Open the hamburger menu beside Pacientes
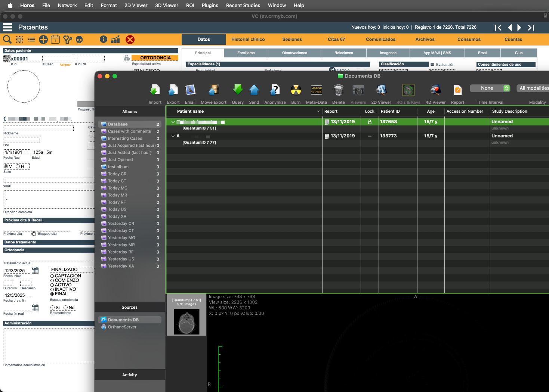 [x=7, y=27]
